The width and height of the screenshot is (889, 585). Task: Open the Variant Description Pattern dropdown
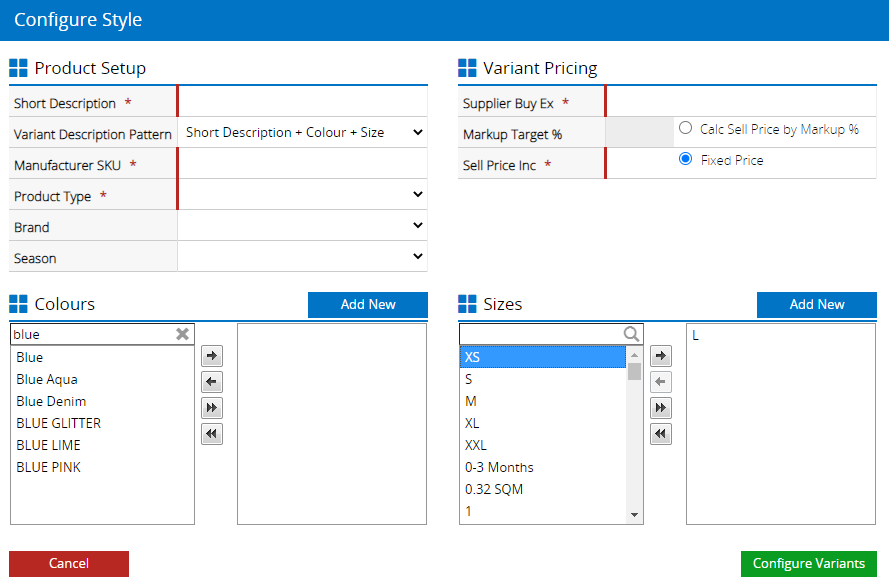303,133
